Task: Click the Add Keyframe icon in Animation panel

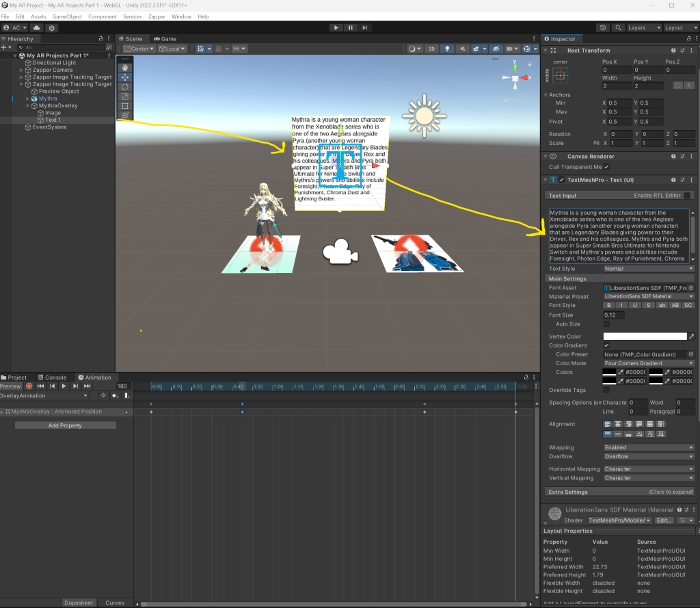Action: coord(114,396)
